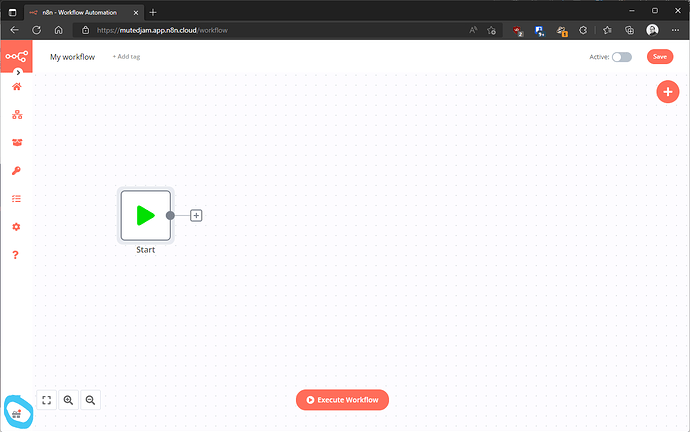Open the gift updates icon
Viewport: 690px width, 432px height.
click(17, 414)
